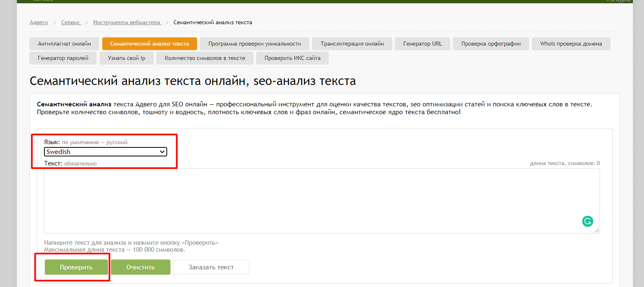Click the 'Максимальная длина текста — 100 000 символов' note
Viewport: 644px width, 287px height.
115,250
